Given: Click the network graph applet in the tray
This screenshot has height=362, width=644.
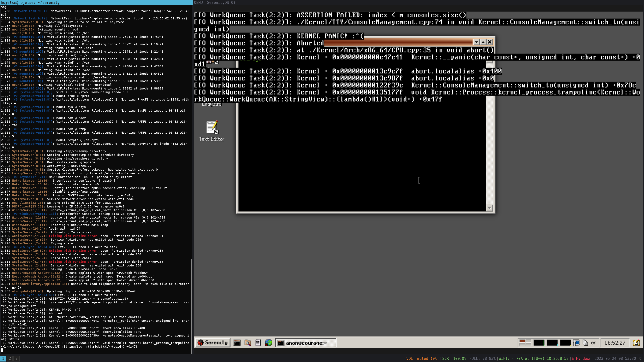Looking at the screenshot, I should coord(565,343).
